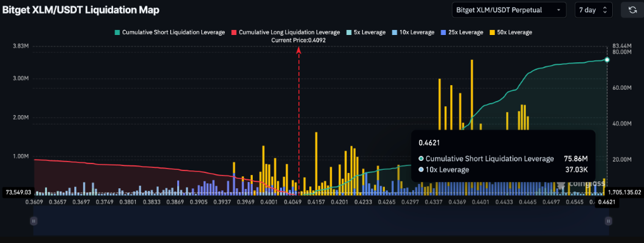Screen dimensions: 644x243
Task: Toggle Cumulative Short Liquidation Leverage legend
Action: (170, 32)
